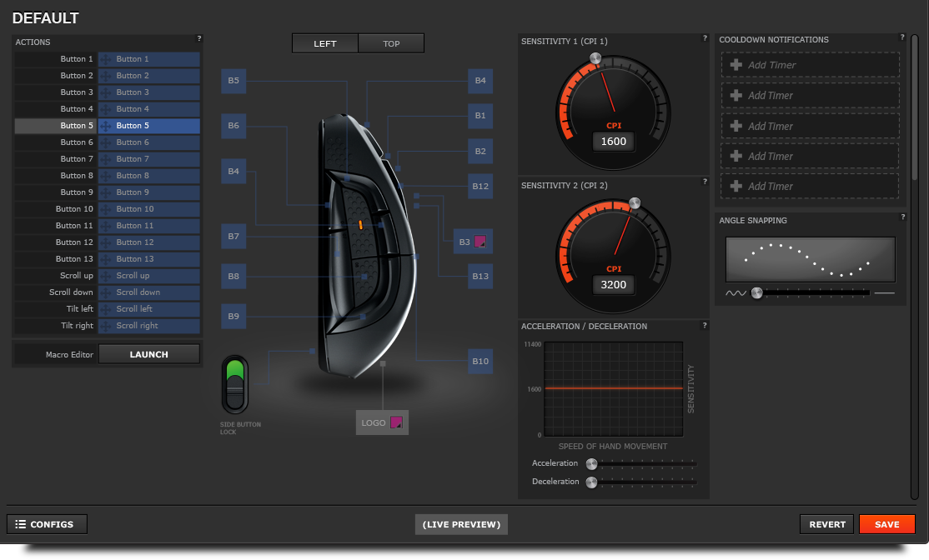Screen dimensions: 929x560
Task: Open the Angle Snapping help icon
Action: click(x=902, y=217)
